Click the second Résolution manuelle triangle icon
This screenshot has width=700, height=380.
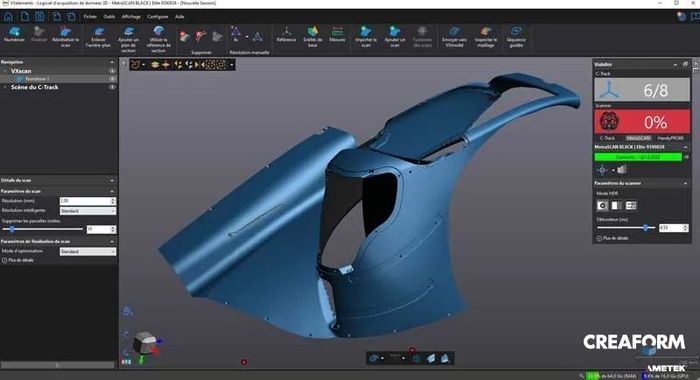[258, 37]
